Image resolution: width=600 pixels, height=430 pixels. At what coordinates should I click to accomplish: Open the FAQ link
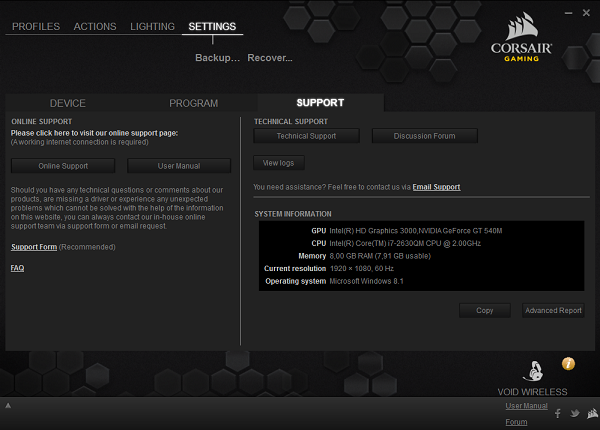point(17,268)
